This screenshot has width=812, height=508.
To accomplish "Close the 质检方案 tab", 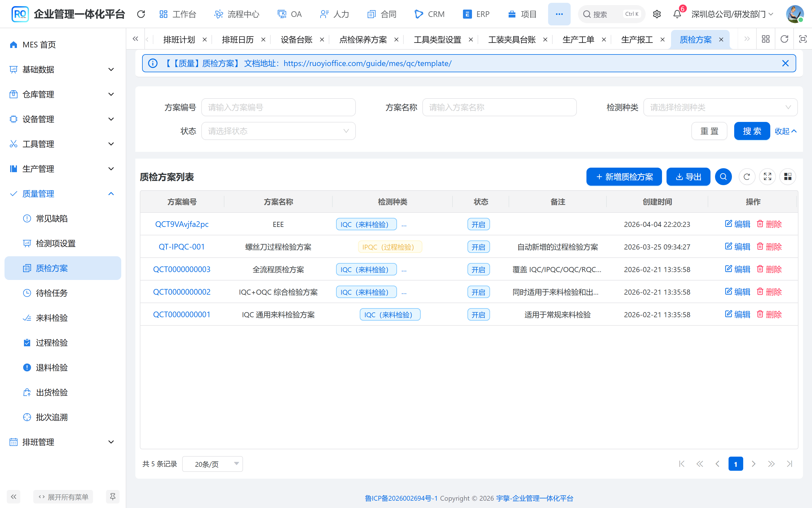I will click(x=721, y=40).
